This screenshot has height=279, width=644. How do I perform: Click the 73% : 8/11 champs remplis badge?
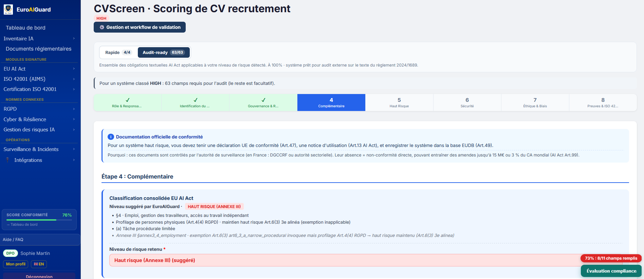(611, 258)
